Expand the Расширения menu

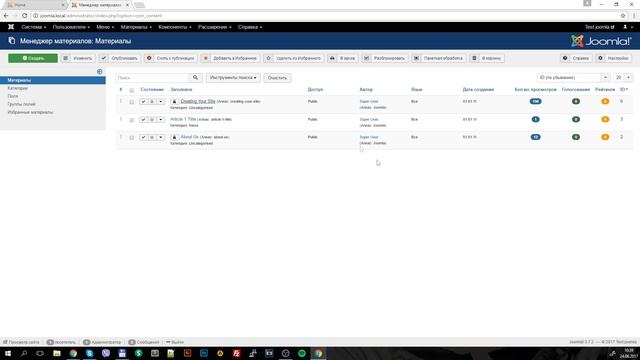coord(215,27)
